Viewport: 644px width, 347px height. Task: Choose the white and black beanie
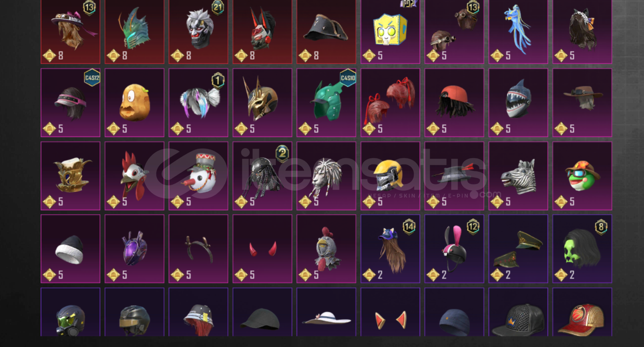tap(71, 249)
